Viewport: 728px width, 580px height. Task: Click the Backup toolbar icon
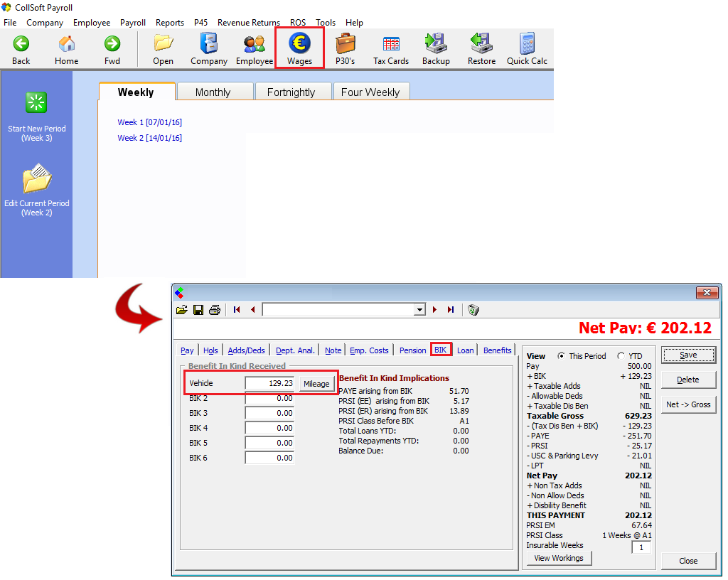coord(436,45)
